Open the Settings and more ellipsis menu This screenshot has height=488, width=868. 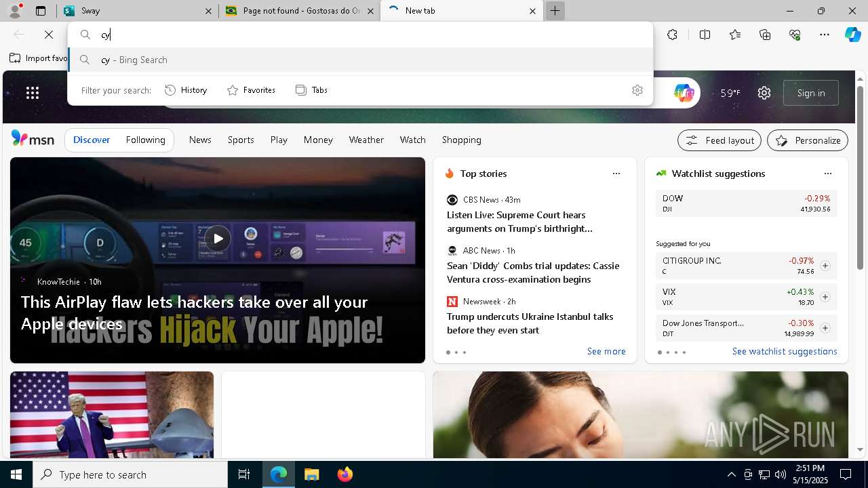[x=825, y=35]
